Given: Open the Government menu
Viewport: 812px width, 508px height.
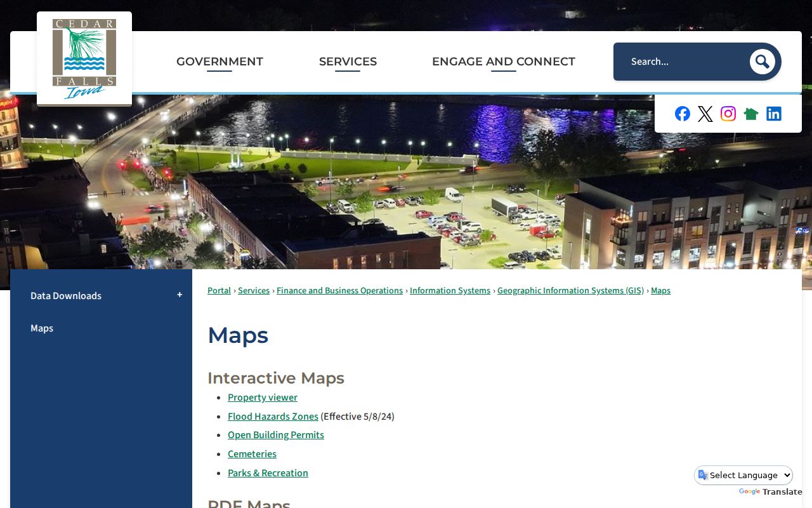Looking at the screenshot, I should [x=219, y=62].
